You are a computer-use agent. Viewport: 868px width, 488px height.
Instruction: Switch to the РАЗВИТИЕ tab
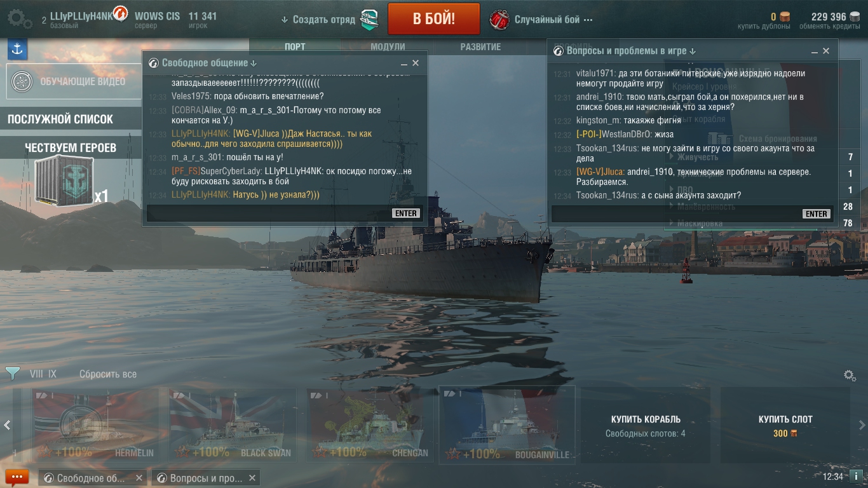480,47
